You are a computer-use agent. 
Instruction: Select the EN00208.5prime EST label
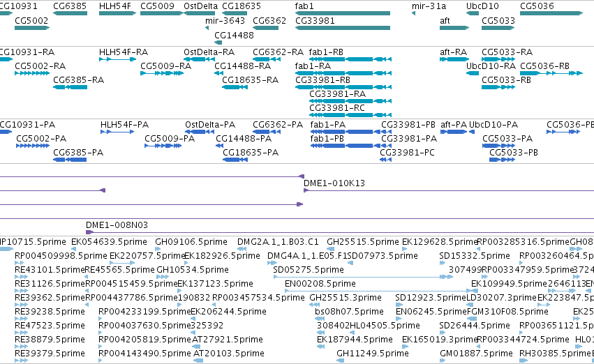tap(320, 284)
